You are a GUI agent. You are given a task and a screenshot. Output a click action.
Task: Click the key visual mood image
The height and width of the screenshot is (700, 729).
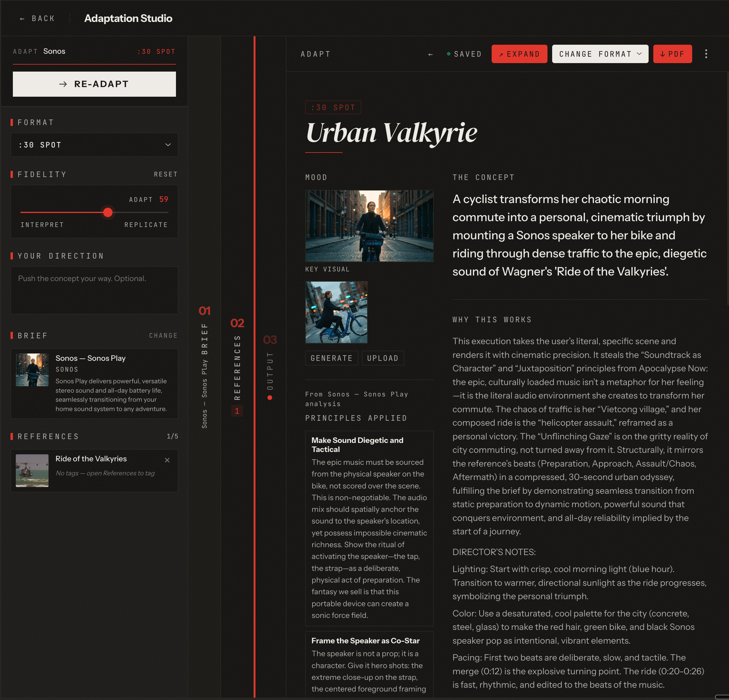(x=369, y=226)
